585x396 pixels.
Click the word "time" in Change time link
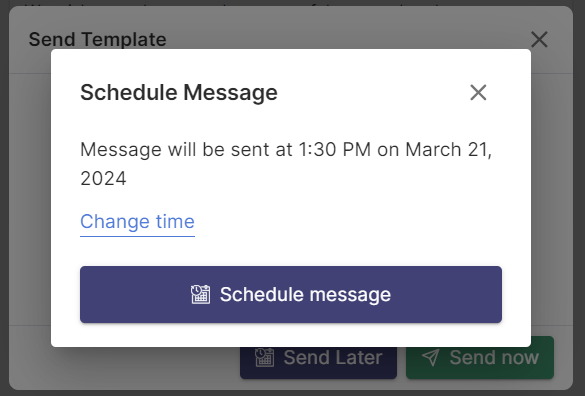(175, 222)
